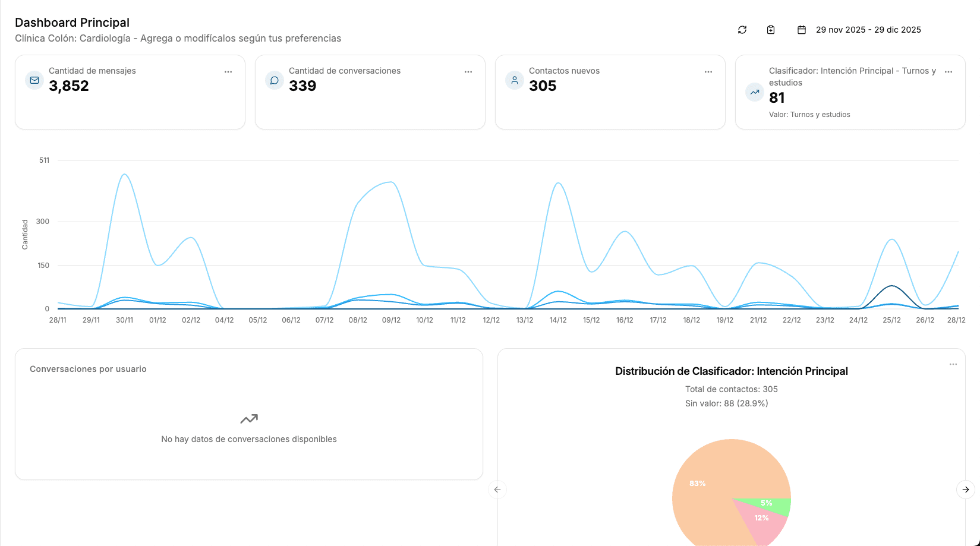
Task: Open options menu on Clasificador Turnos card
Action: (x=949, y=71)
